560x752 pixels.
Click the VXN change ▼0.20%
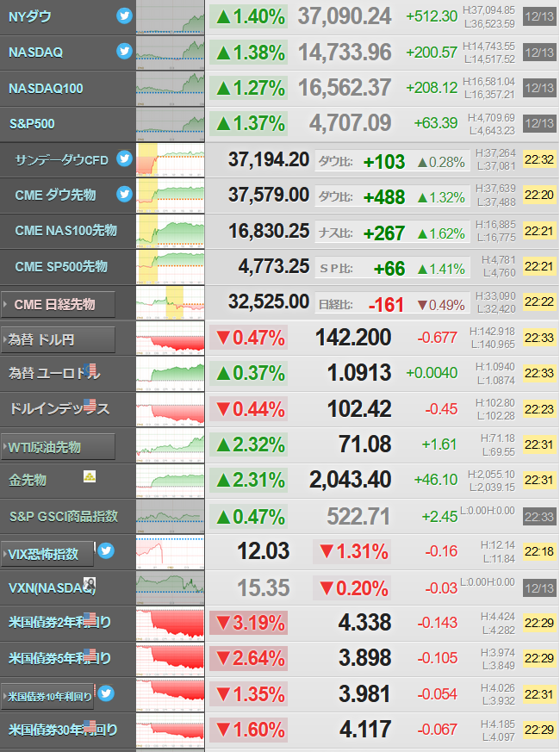coord(352,588)
